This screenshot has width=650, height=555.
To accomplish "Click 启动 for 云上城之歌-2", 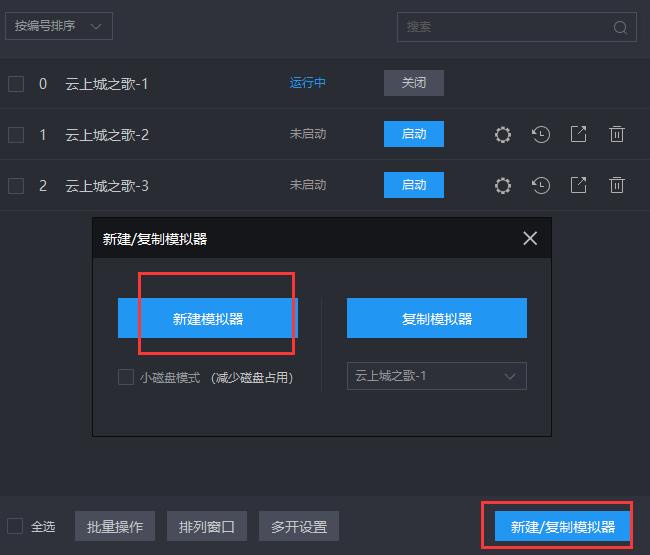I will point(414,134).
